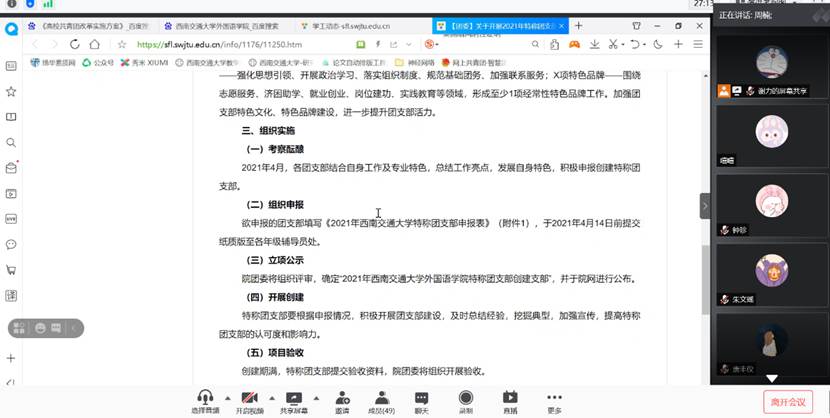
Task: Select the Doraemon avatar video tile
Action: coord(772,66)
